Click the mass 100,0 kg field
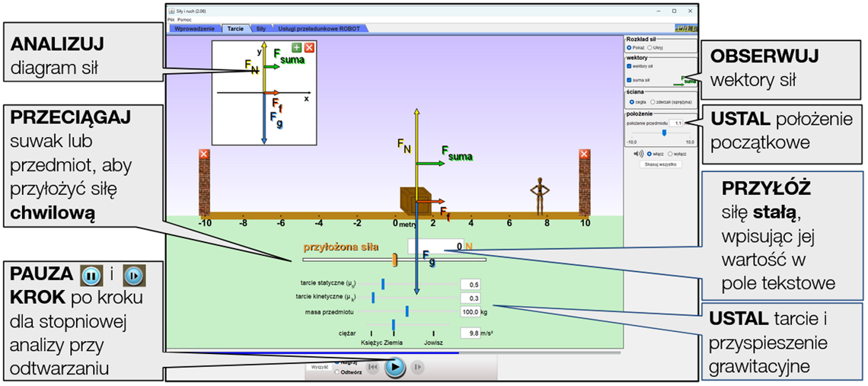Image resolution: width=868 pixels, height=386 pixels. 470,312
